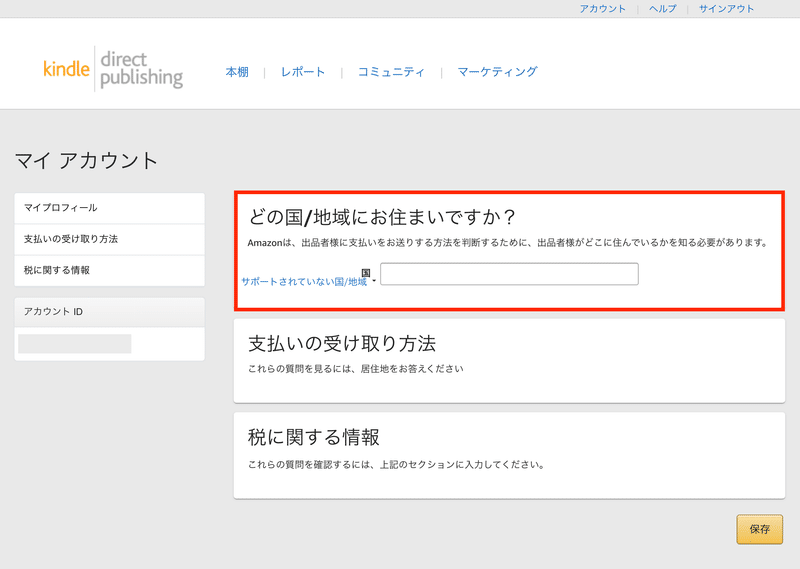Screen dimensions: 800x569
Task: Click text これらの質問を確認するには、上記のセクションに入力してください。
Action: coord(396,464)
